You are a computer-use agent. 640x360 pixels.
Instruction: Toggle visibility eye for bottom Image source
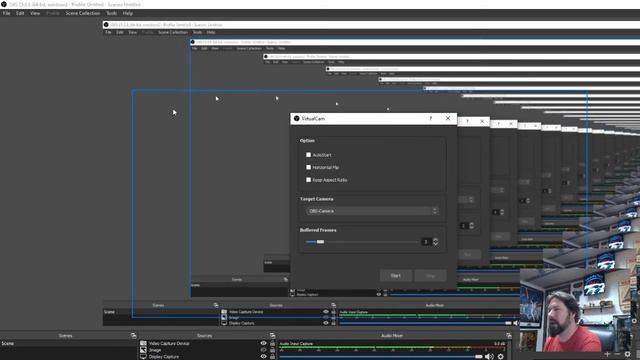[263, 350]
